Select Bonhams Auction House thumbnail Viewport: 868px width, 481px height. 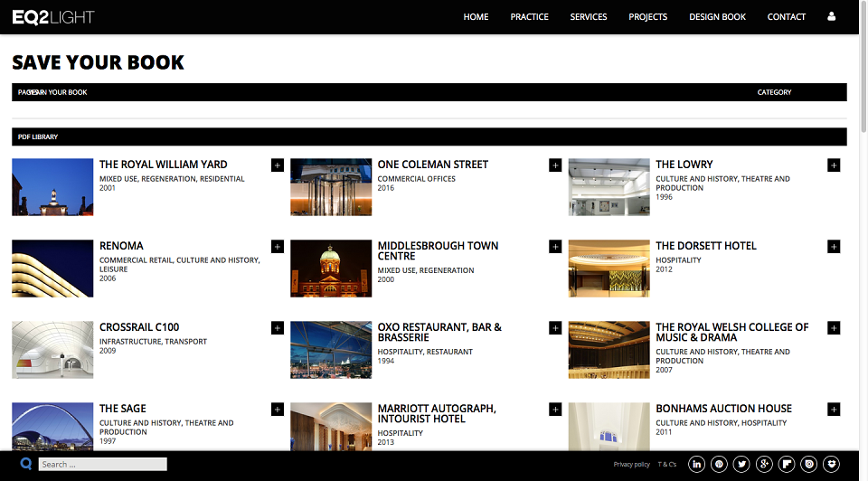[609, 426]
